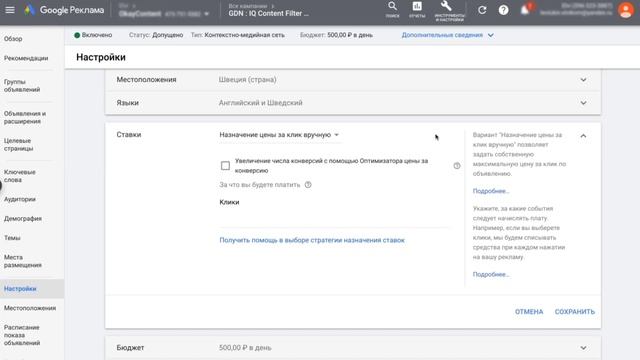Open Группы объявлений in sidebar

(x=22, y=86)
